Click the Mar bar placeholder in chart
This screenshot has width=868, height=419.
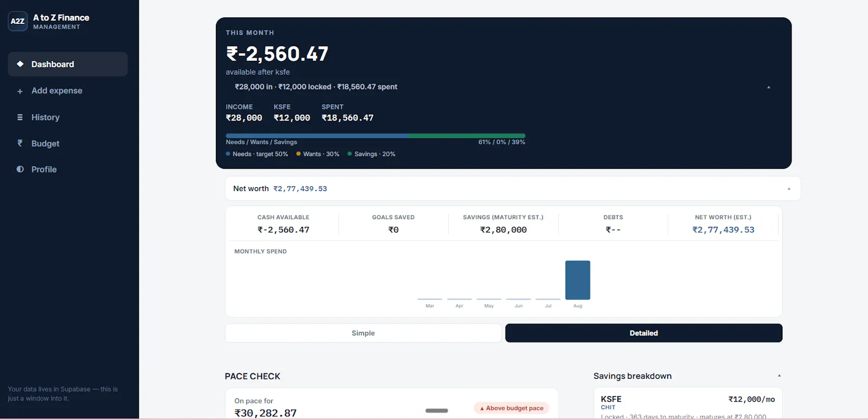tap(430, 299)
